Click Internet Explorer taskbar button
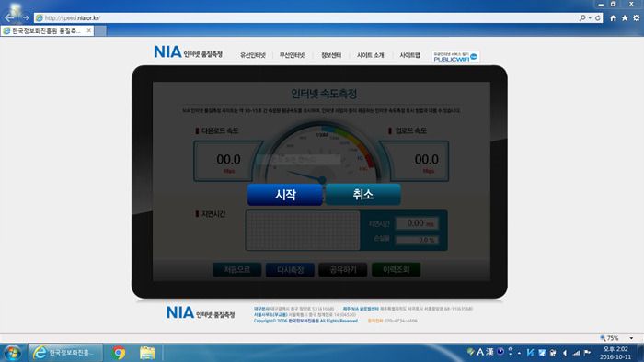The width and height of the screenshot is (644, 362). tap(65, 353)
